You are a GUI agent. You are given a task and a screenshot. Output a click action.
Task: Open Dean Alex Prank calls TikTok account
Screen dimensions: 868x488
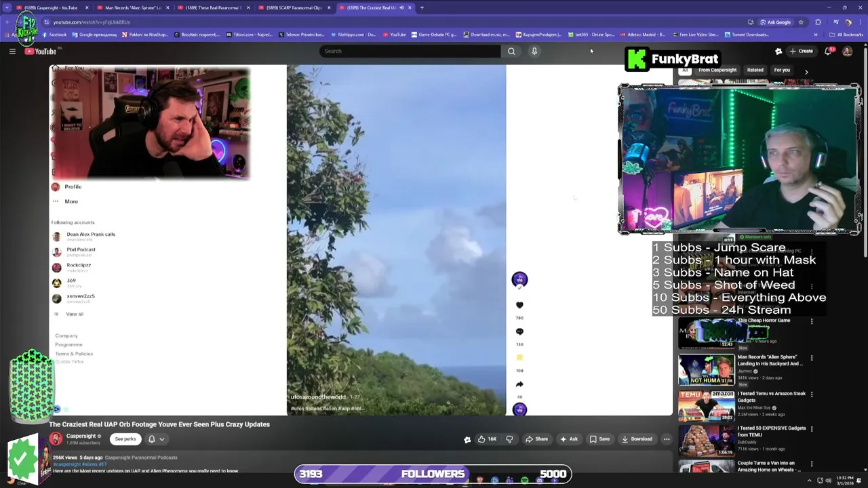pos(84,237)
